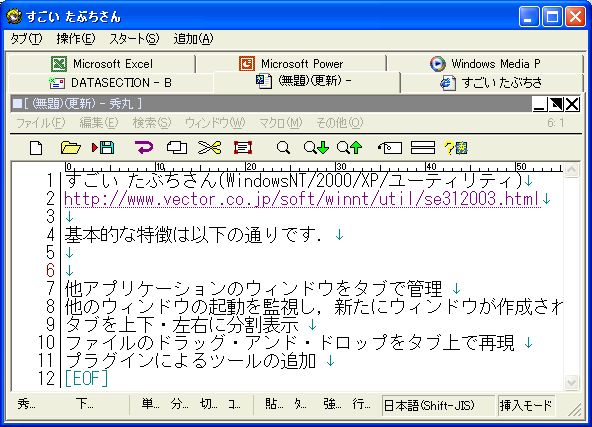Click the vertical scrollbar down arrow
This screenshot has height=427, width=592.
tap(571, 383)
